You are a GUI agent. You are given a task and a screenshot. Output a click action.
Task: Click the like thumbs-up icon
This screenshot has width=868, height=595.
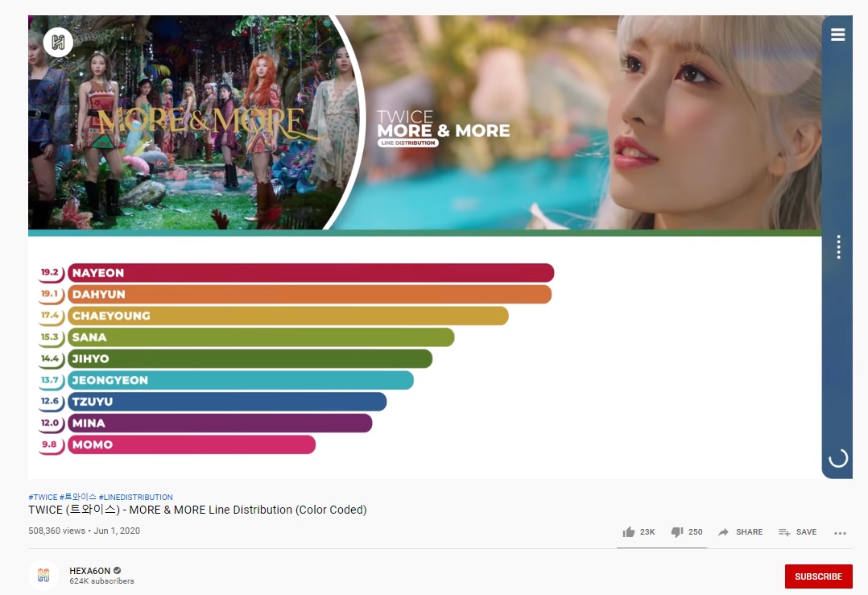[628, 532]
